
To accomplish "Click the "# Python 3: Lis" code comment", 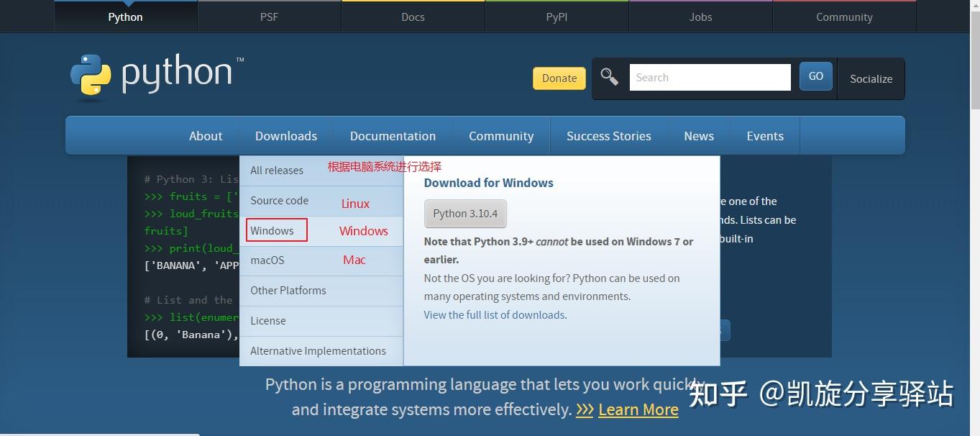I will tap(191, 179).
